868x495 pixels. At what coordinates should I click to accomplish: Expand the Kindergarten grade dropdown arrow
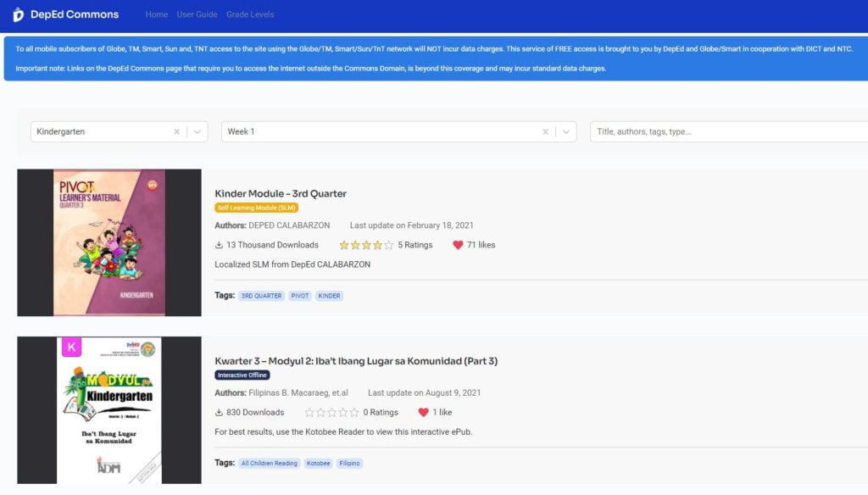point(198,131)
